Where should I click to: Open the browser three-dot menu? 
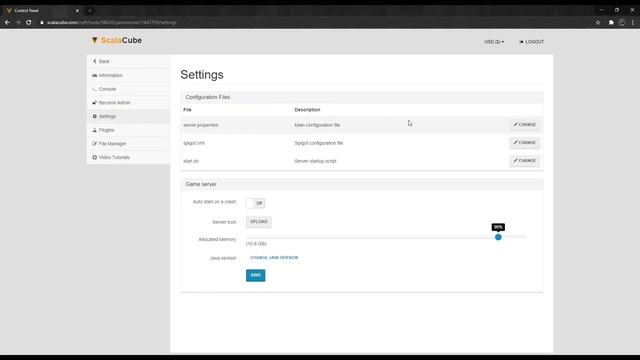[633, 22]
